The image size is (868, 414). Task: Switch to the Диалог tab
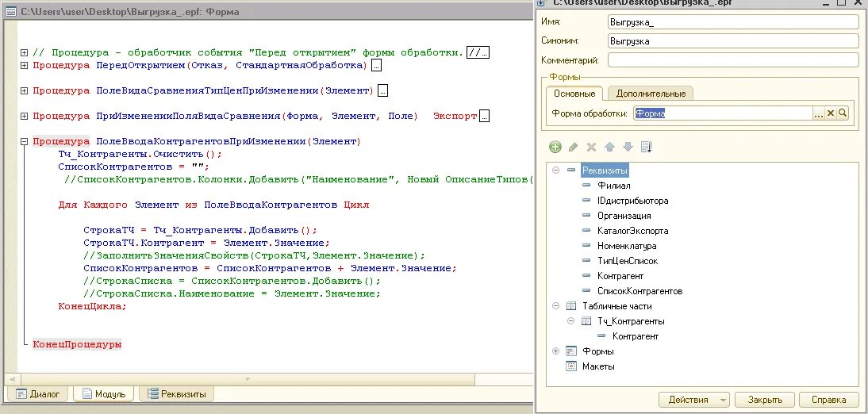37,394
